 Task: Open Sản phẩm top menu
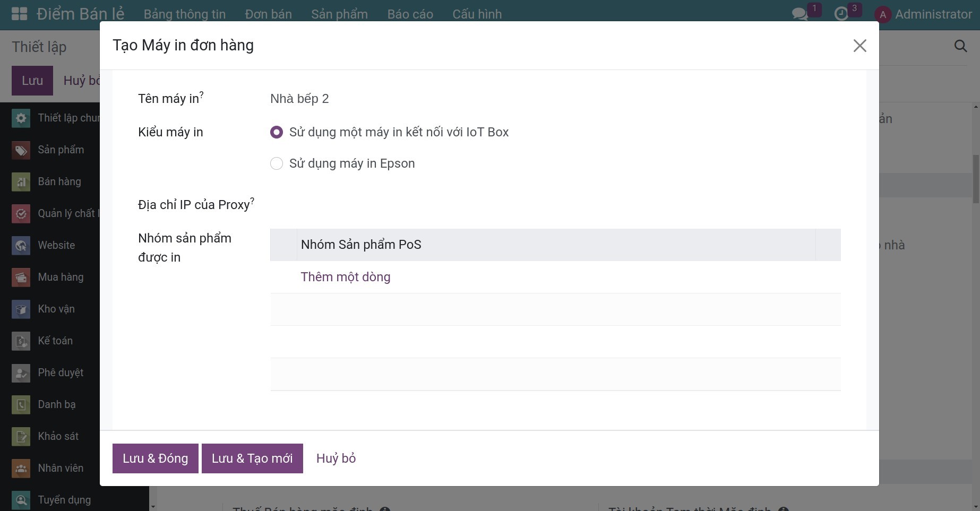(x=339, y=14)
